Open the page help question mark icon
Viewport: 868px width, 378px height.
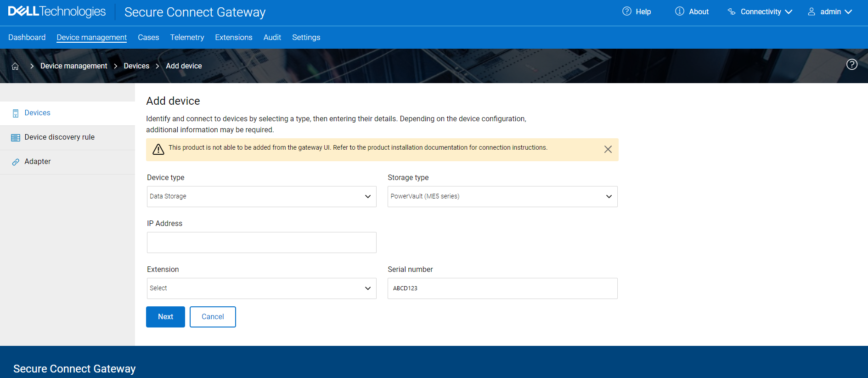tap(851, 65)
